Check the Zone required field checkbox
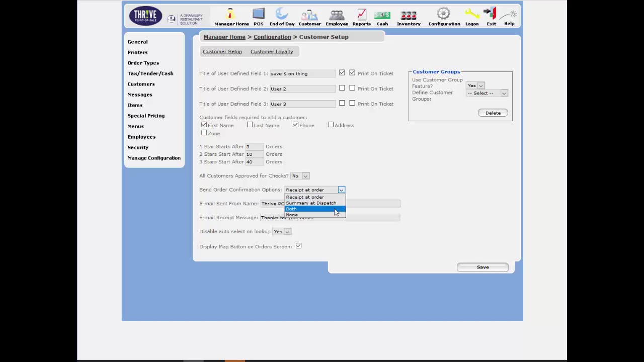644x362 pixels. 204,133
